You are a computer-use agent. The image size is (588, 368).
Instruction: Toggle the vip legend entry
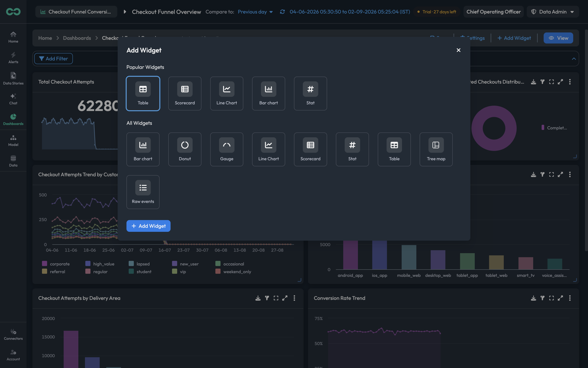pyautogui.click(x=179, y=272)
